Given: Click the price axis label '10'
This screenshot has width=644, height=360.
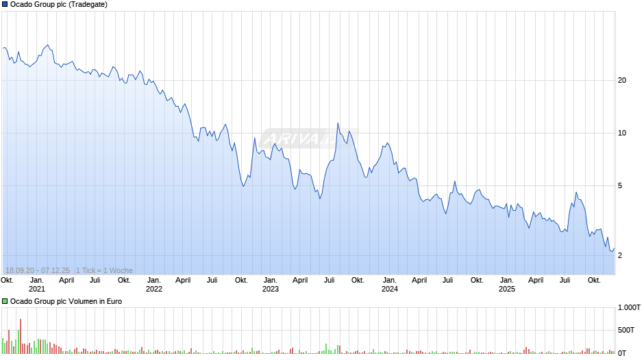Looking at the screenshot, I should tap(622, 133).
